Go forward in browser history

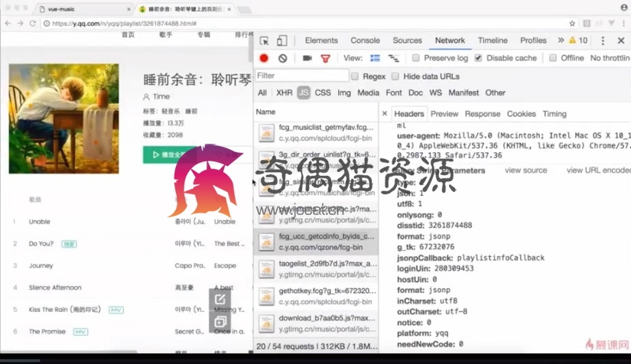(20, 24)
